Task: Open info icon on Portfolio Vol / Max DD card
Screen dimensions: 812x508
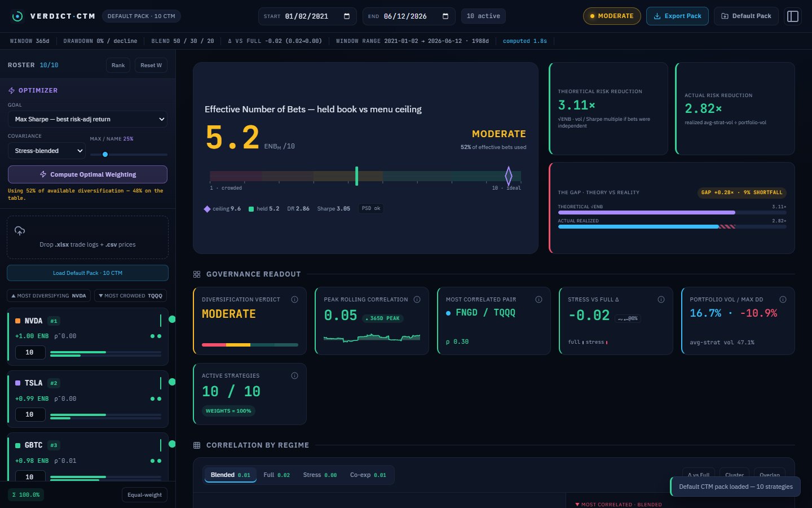Action: click(783, 300)
